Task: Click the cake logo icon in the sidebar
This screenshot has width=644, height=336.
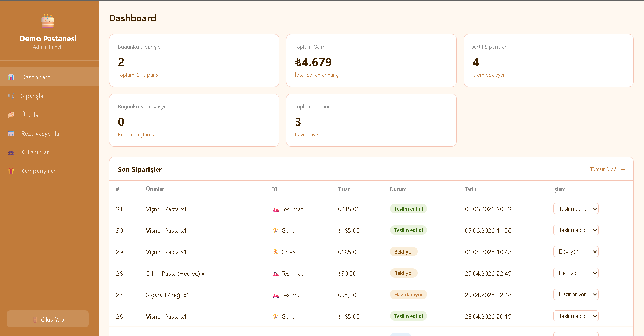Action: pos(48,21)
